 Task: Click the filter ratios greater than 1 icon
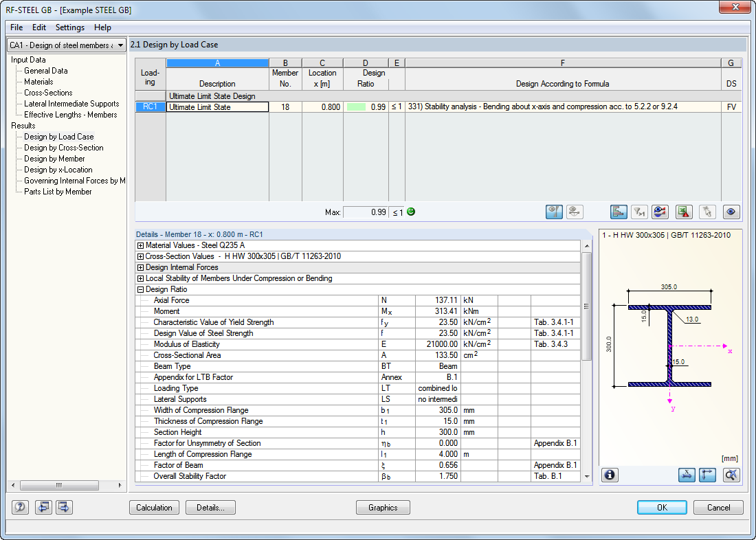coord(639,212)
